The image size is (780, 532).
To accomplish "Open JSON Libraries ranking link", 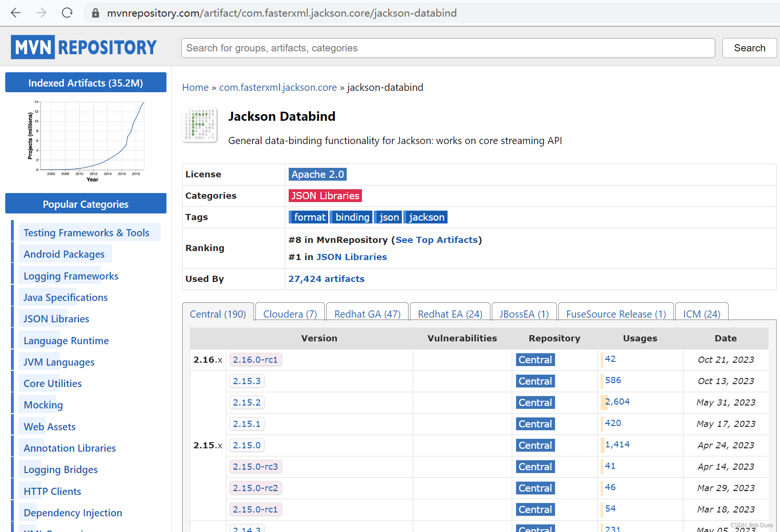I will click(351, 257).
